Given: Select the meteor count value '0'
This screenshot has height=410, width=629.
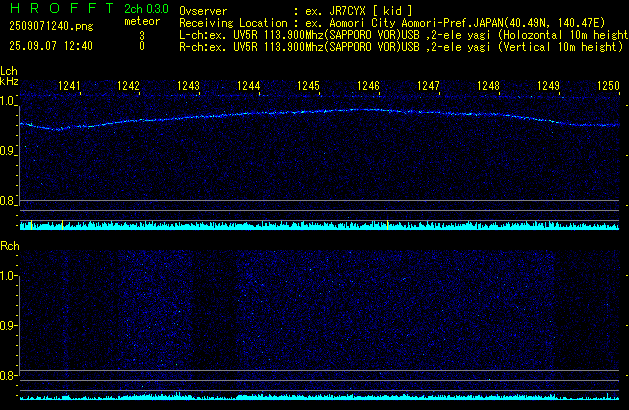Looking at the screenshot, I should (142, 46).
